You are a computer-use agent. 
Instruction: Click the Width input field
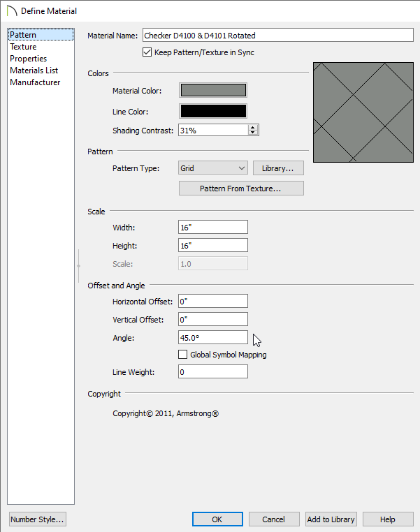(213, 228)
